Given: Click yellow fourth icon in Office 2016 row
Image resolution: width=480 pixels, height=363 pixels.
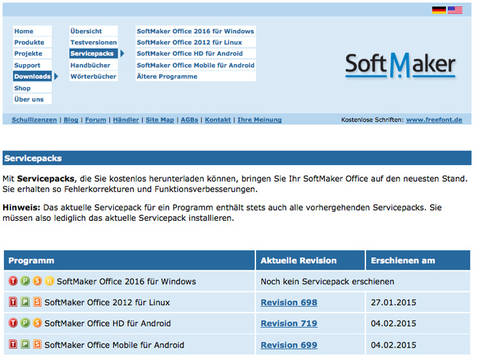Looking at the screenshot, I should [x=49, y=281].
